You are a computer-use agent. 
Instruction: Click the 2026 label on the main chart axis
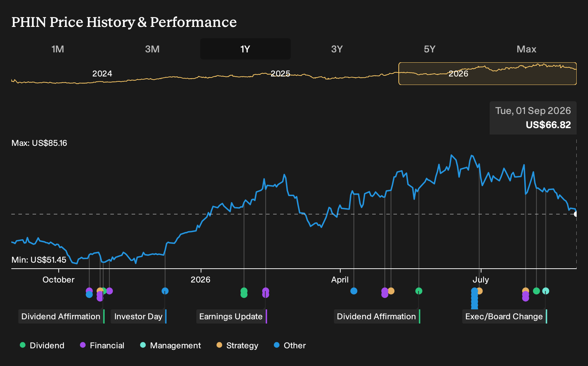(x=201, y=280)
